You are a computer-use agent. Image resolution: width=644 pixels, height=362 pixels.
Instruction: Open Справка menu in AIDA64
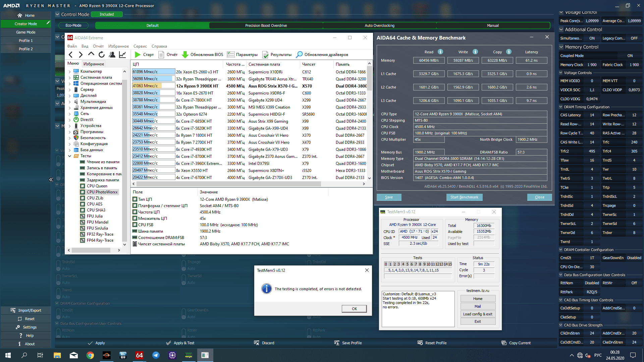point(159,46)
